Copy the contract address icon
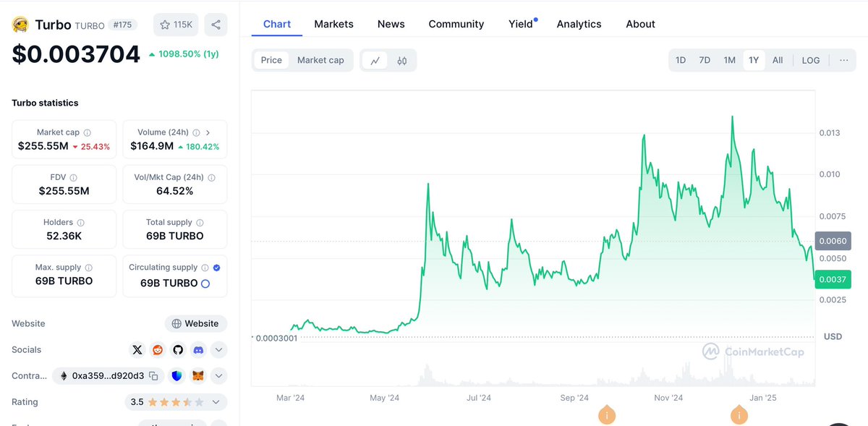This screenshot has height=426, width=868. pos(153,376)
